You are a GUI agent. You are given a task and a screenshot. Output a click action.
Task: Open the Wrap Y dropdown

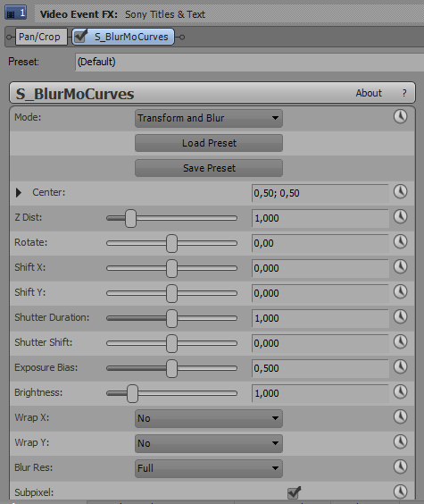(x=209, y=443)
